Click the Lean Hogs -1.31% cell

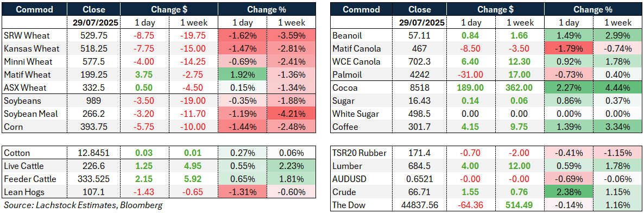point(243,192)
